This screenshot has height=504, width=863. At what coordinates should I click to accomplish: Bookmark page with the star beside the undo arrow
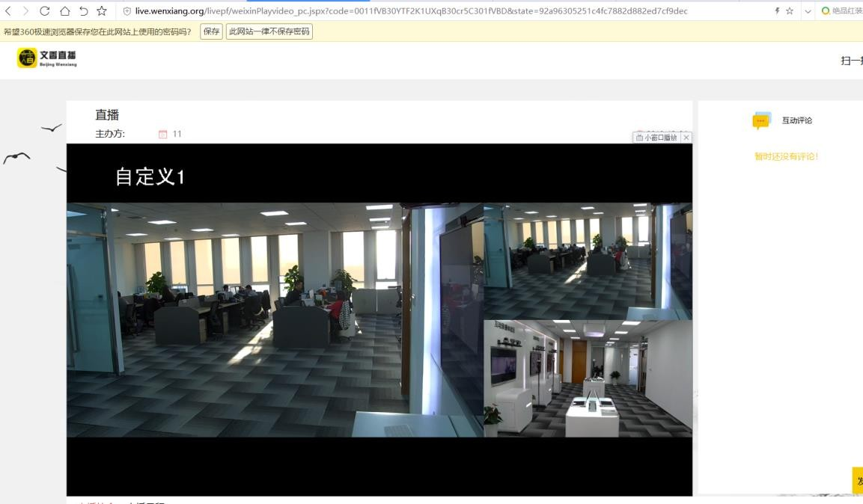coord(102,11)
